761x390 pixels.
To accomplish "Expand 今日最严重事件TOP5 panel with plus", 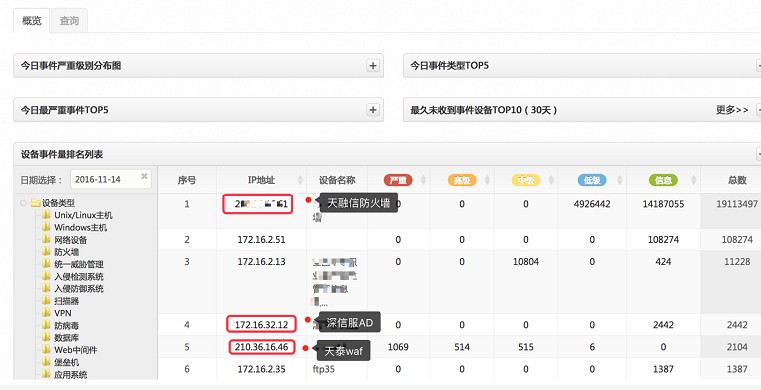I will tap(373, 110).
